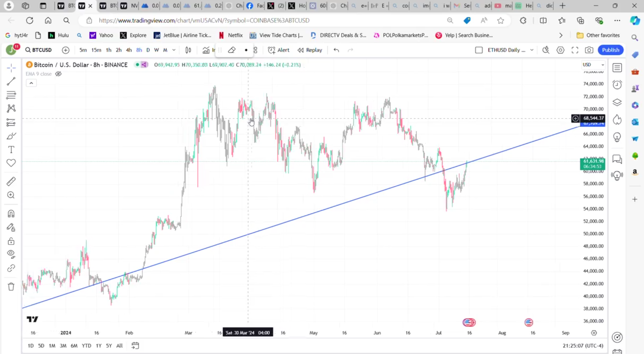
Task: Toggle lock all drawing tools
Action: (x=11, y=241)
